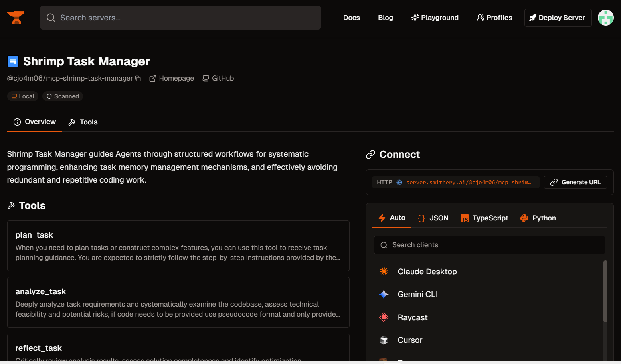The height and width of the screenshot is (364, 621).
Task: Click the Local badge
Action: click(23, 96)
